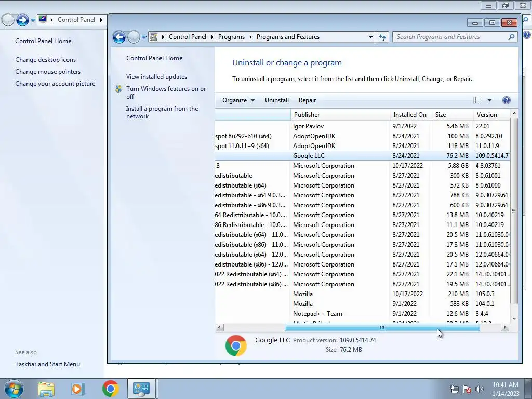The width and height of the screenshot is (532, 399).
Task: Click computer icon in background window address bar
Action: click(43, 19)
